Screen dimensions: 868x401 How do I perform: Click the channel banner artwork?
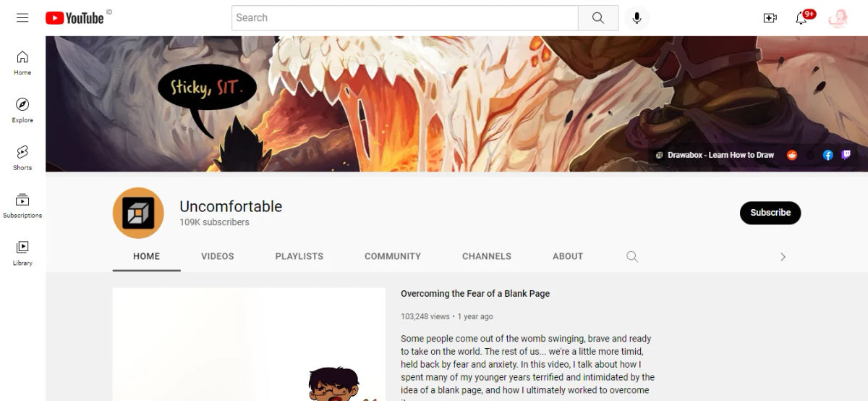[456, 104]
